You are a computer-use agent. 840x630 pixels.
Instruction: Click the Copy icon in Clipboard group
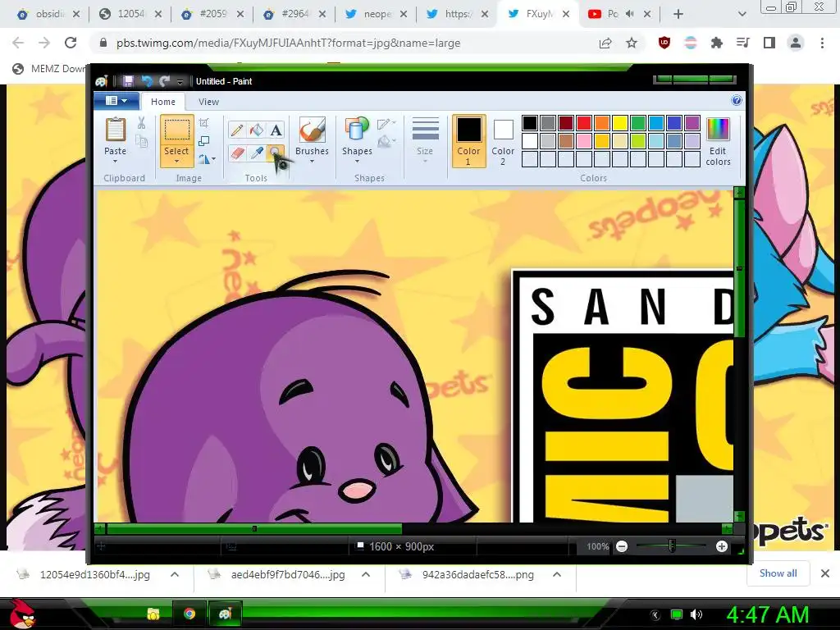(x=141, y=141)
